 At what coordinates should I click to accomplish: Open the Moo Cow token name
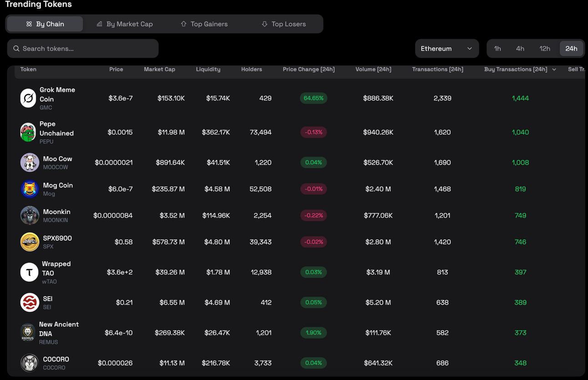click(57, 159)
